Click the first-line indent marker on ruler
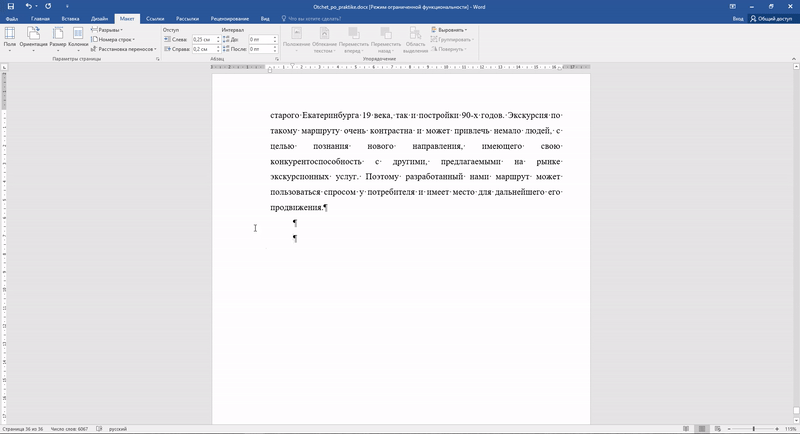The image size is (800, 434). (292, 65)
